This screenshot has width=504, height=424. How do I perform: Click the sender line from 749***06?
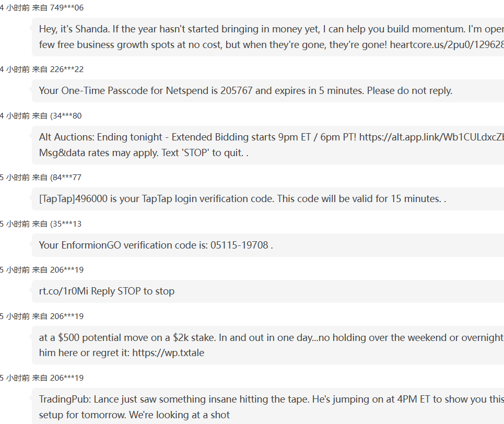[42, 8]
